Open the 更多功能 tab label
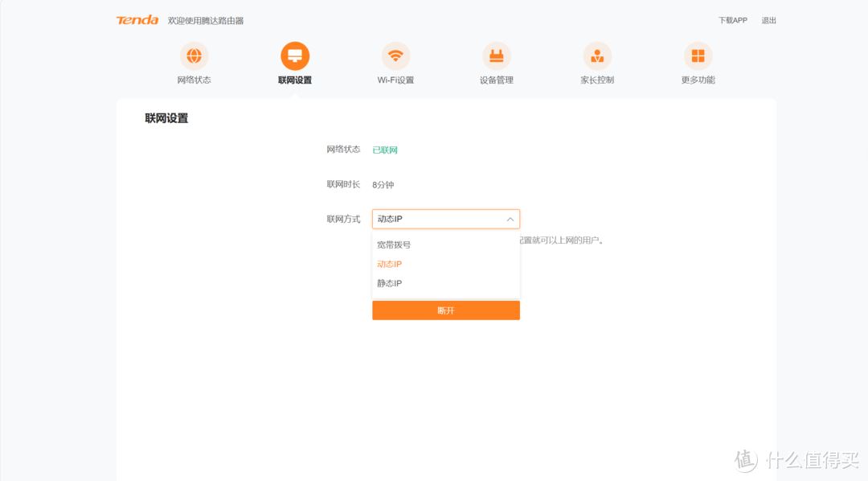The image size is (868, 481). pos(698,80)
